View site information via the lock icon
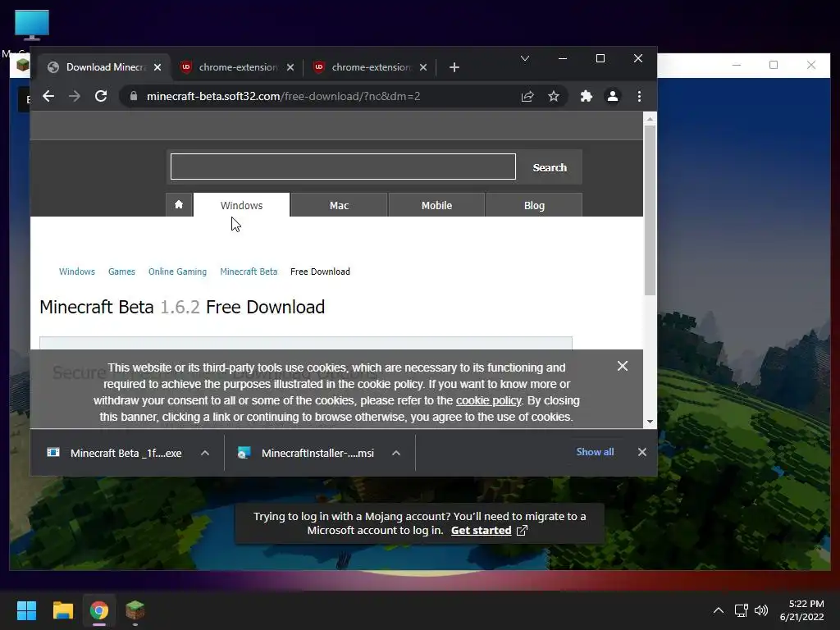Screen dimensions: 840x630 coord(134,97)
